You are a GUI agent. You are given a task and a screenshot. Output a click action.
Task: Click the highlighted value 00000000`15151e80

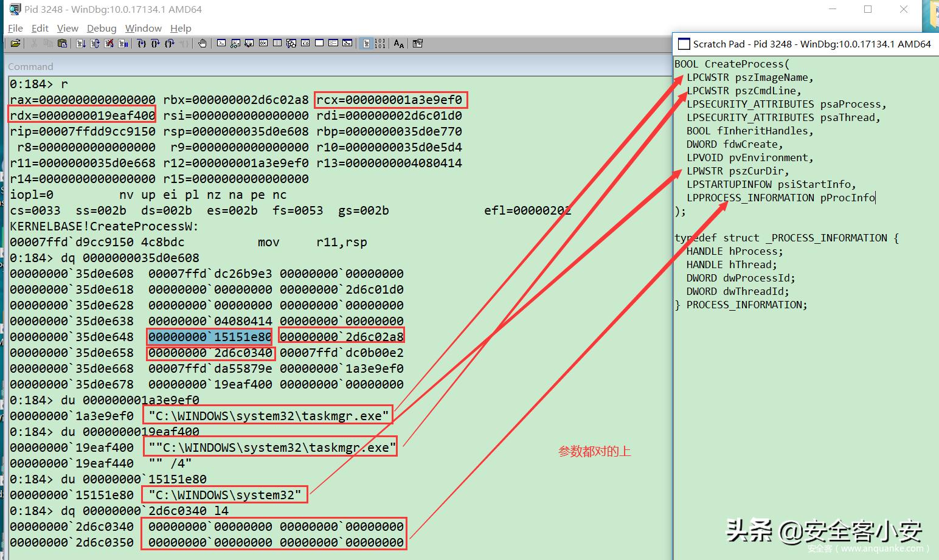point(210,337)
